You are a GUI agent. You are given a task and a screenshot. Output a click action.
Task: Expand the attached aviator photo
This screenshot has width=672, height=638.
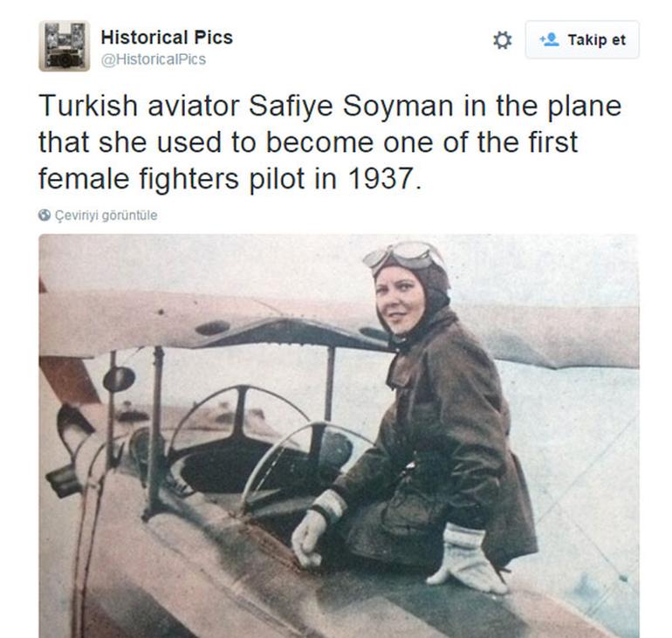pos(339,436)
